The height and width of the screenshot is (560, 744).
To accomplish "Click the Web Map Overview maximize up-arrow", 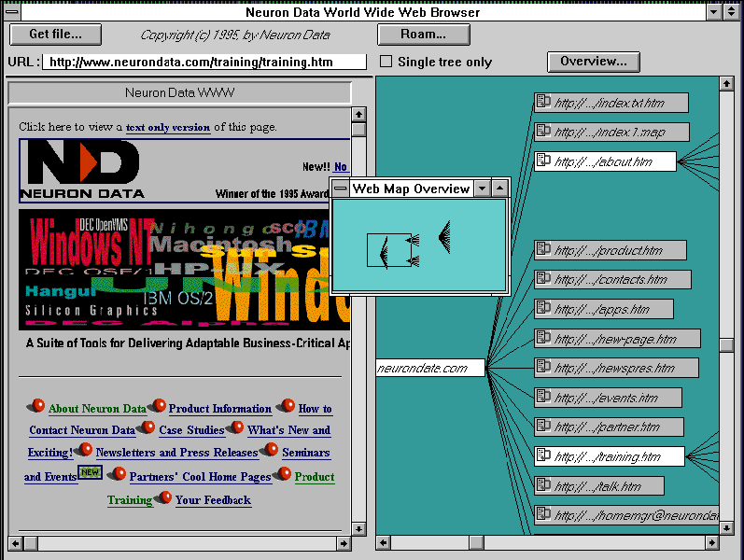I will pos(499,189).
